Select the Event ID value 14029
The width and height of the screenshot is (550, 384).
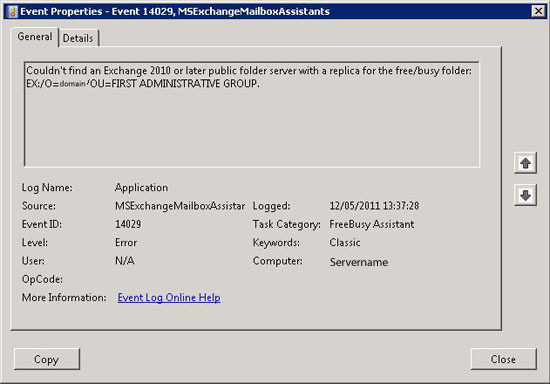coord(128,224)
